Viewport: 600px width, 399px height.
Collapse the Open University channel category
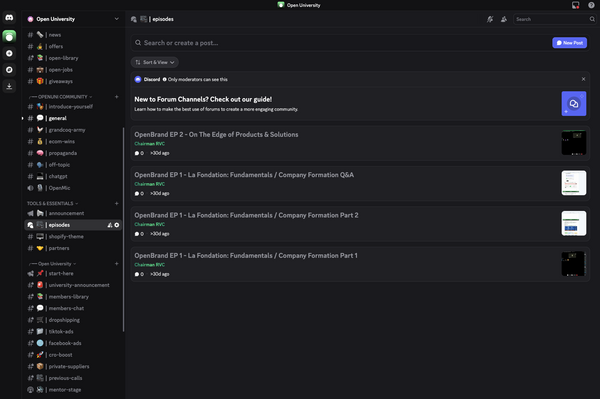click(x=52, y=264)
